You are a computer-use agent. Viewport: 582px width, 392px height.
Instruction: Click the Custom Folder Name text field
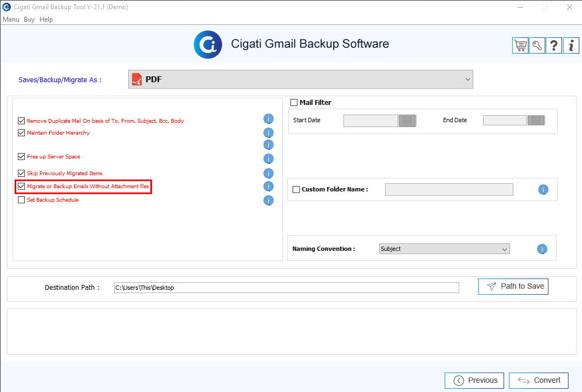click(x=449, y=189)
